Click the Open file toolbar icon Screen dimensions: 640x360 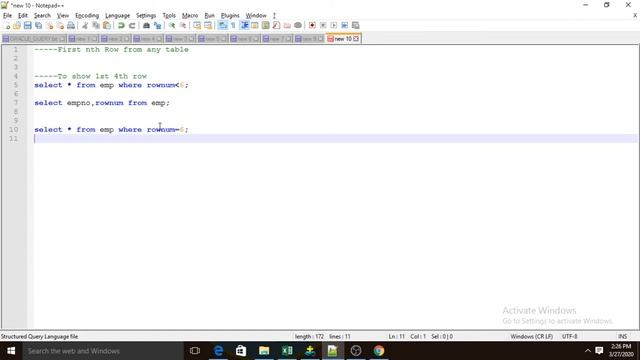17,25
